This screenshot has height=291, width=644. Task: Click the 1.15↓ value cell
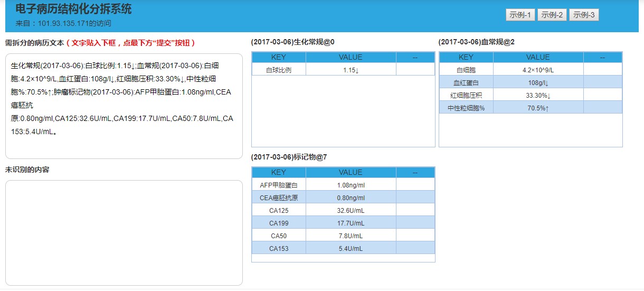coord(351,70)
